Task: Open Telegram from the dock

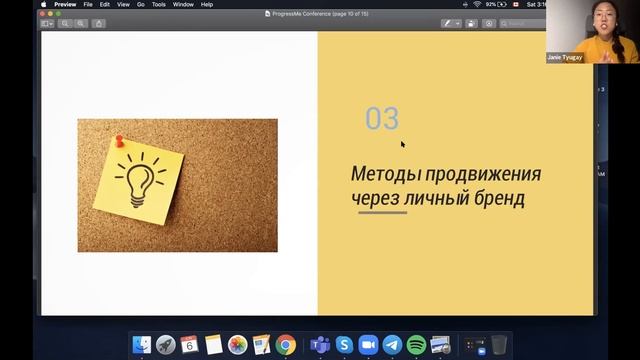Action: tap(392, 345)
